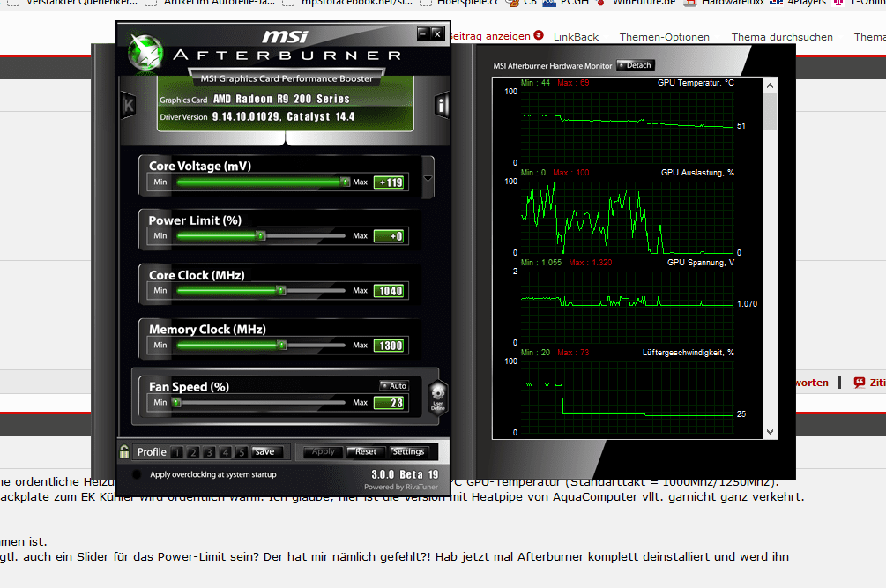Image resolution: width=886 pixels, height=588 pixels.
Task: Click the Core Voltage slider handle
Action: 345,182
